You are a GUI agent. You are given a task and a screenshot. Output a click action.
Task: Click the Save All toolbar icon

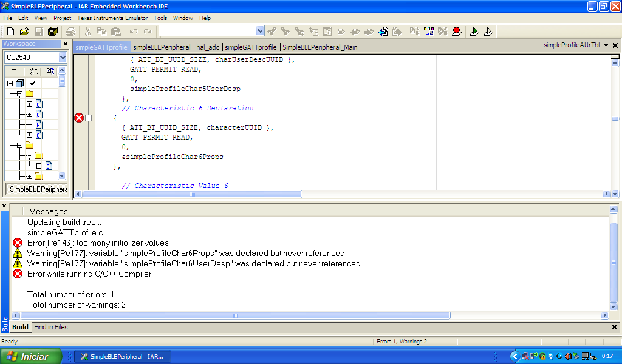(53, 32)
